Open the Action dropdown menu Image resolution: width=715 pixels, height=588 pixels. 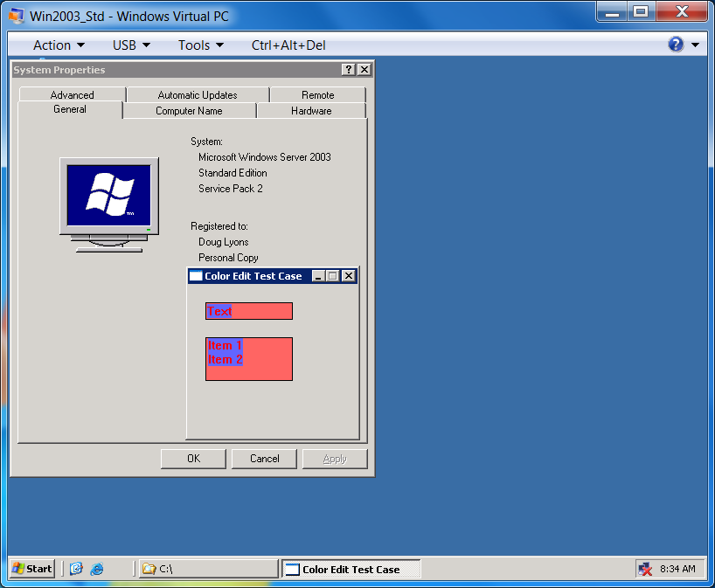coord(59,45)
